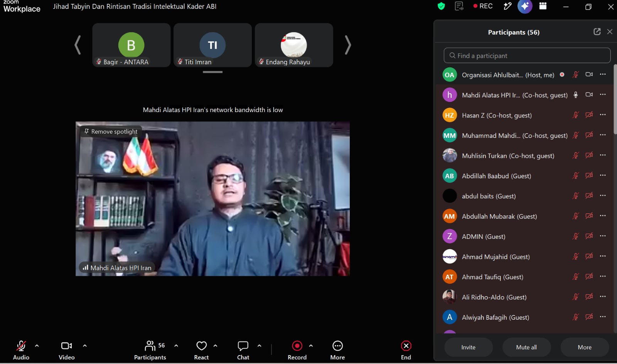Pop out the Participants panel
The image size is (617, 364).
(597, 32)
